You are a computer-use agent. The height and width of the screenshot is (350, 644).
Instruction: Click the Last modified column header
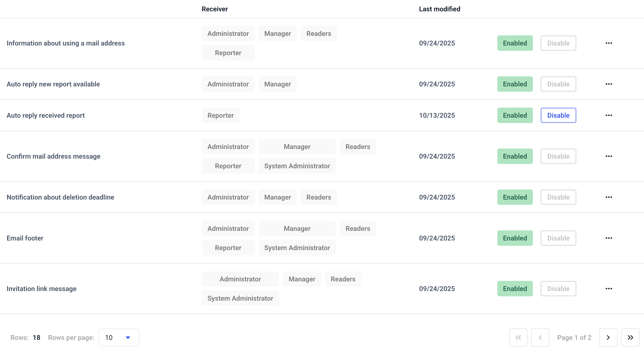[x=439, y=9]
